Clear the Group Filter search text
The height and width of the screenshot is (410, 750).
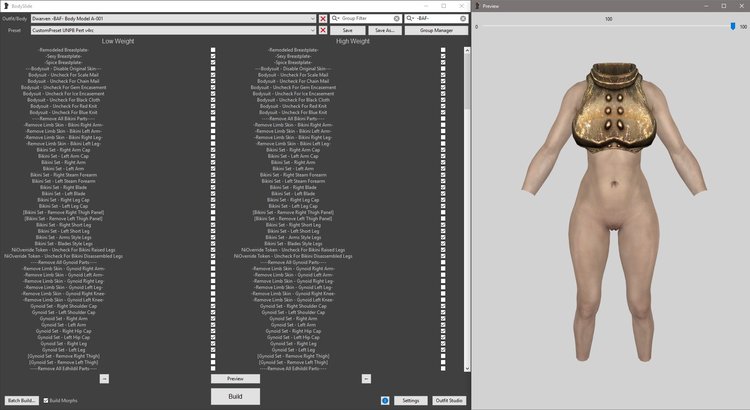click(397, 19)
